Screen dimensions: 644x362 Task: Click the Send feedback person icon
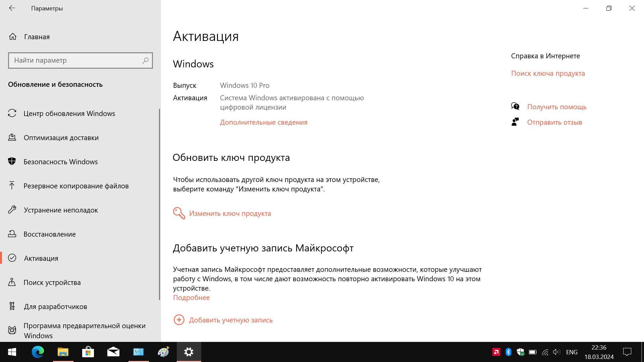[515, 122]
